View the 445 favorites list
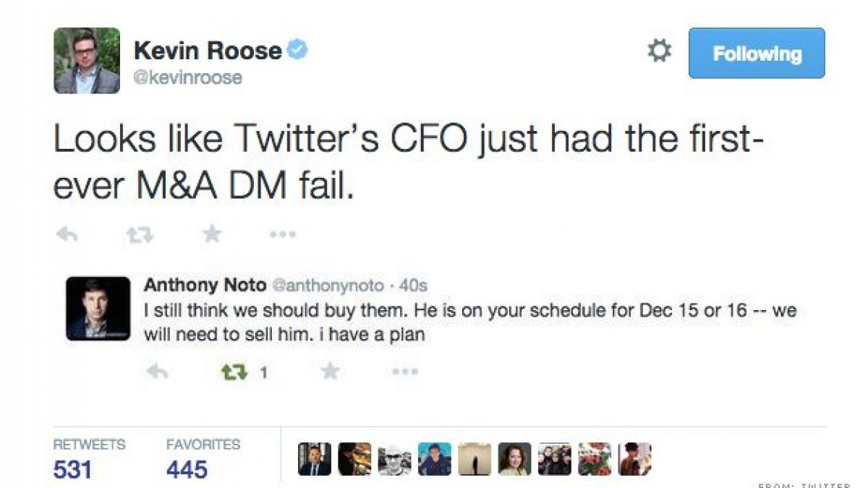The image size is (868, 488). (x=187, y=470)
